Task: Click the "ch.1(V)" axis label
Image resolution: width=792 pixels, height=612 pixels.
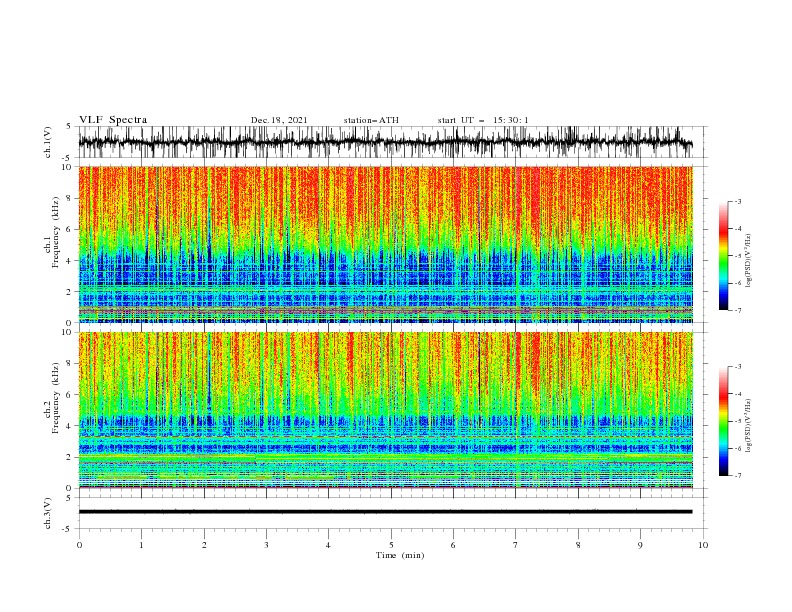Action: (x=48, y=142)
